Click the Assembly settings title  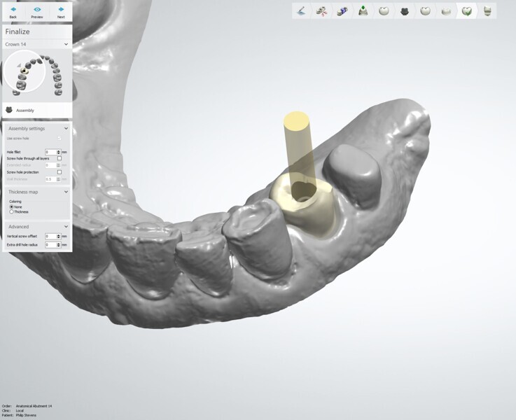[x=27, y=128]
